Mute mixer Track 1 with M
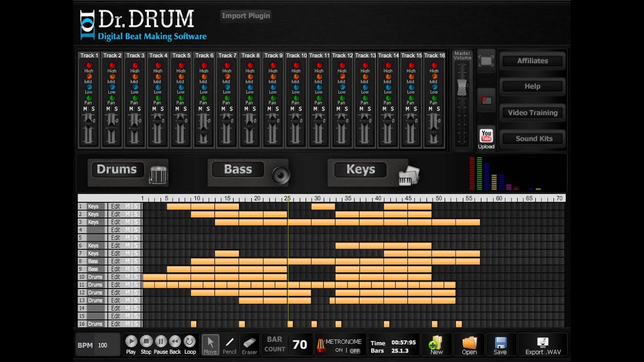Viewport: 644px width, 362px height. tap(85, 109)
